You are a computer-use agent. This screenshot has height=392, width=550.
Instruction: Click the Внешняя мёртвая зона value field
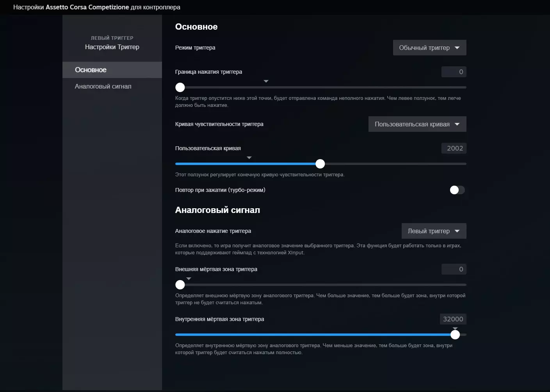tap(454, 269)
